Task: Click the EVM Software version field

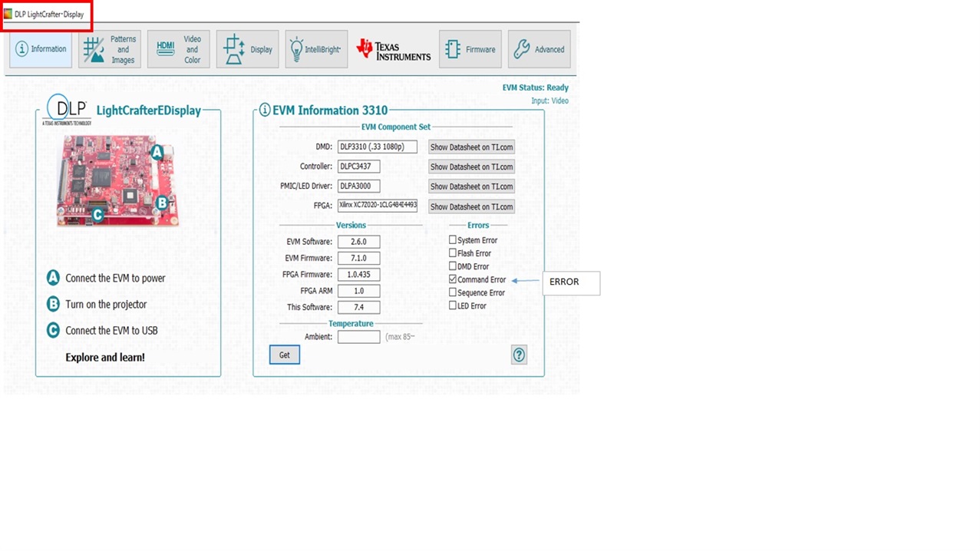Action: (359, 242)
